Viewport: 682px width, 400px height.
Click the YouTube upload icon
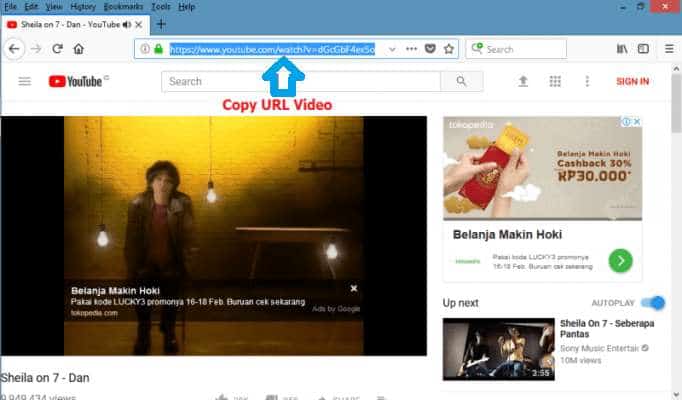coord(523,81)
